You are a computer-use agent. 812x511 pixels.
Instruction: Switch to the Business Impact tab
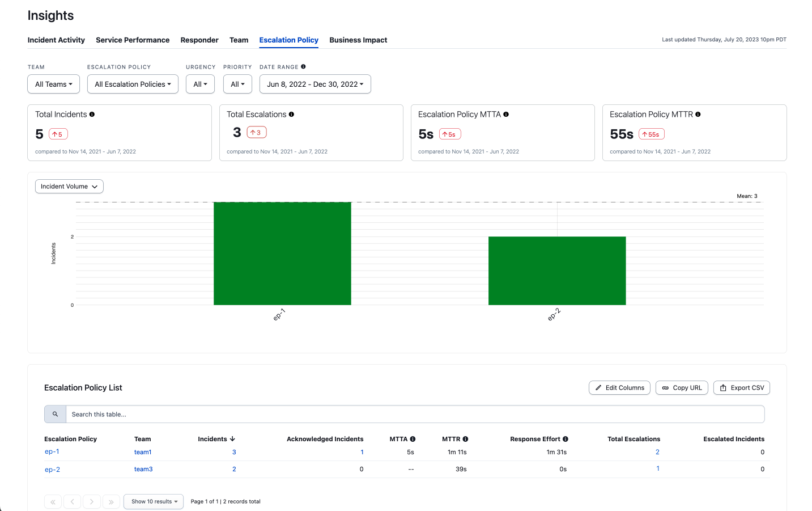pos(358,40)
